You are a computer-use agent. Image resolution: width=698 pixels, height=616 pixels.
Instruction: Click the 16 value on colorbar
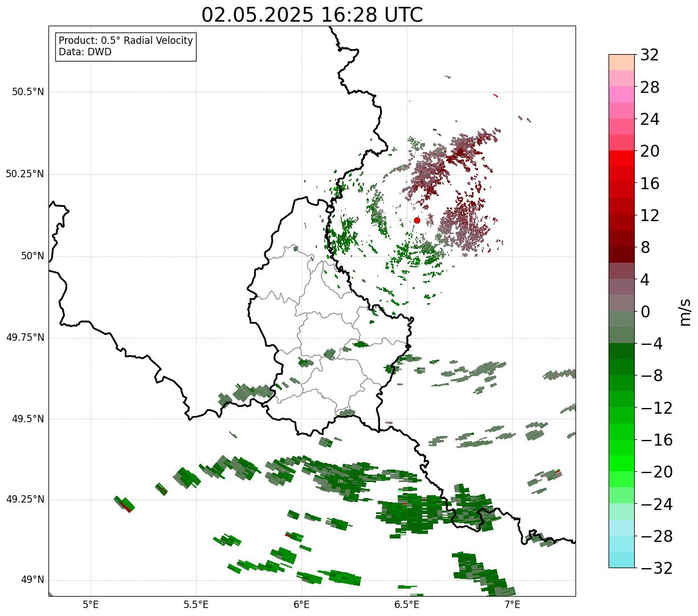click(x=650, y=183)
